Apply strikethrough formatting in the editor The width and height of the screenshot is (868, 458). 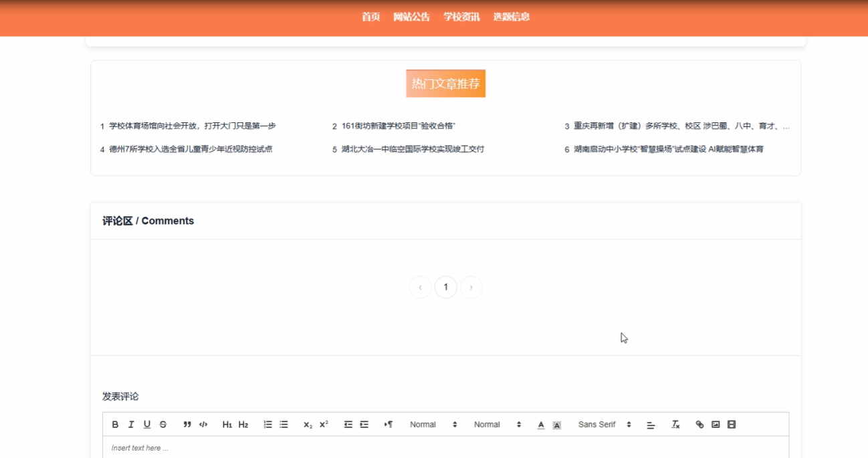pos(163,425)
